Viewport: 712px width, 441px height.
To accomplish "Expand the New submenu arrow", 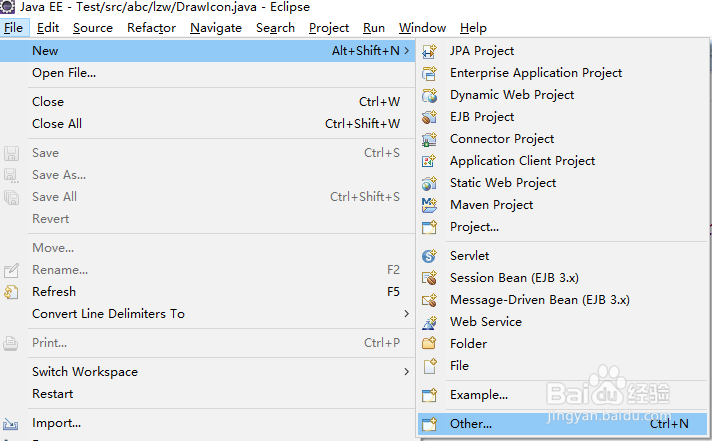I will (407, 51).
